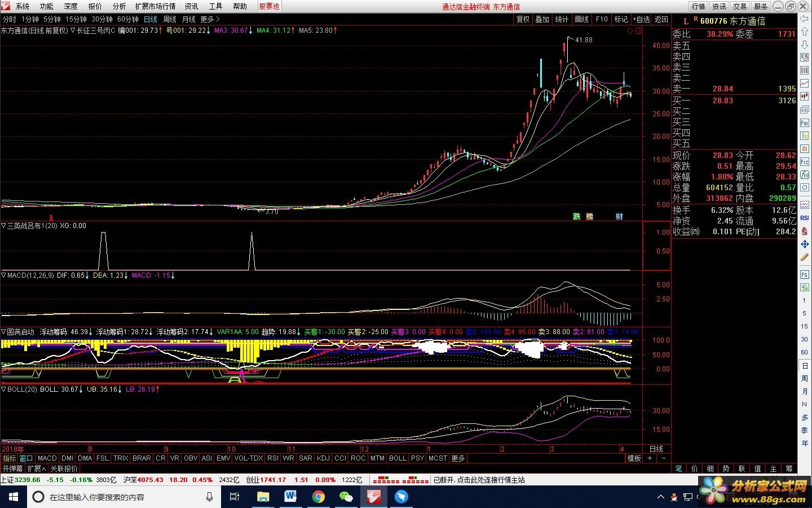Click the up arrow icon in right toolbar
Screen dimensions: 812x508
(x=805, y=32)
